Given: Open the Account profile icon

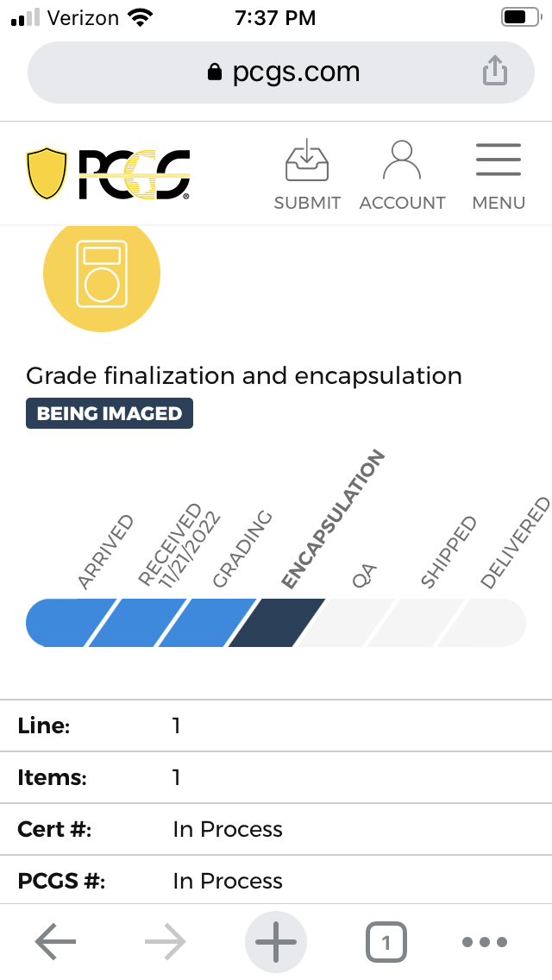Looking at the screenshot, I should pos(401,160).
